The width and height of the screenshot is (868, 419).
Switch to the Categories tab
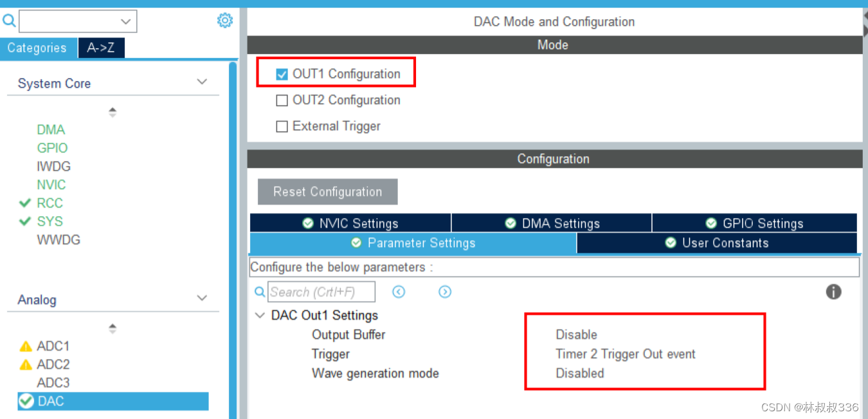[x=39, y=48]
